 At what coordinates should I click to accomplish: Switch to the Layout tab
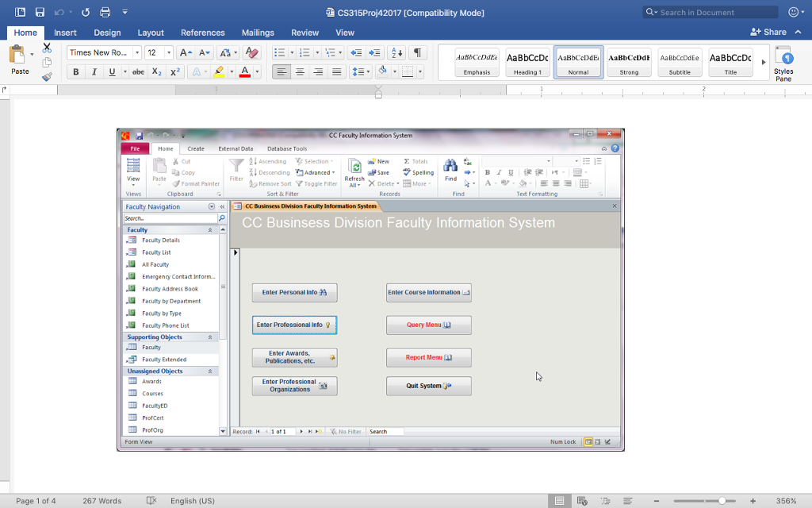[151, 33]
